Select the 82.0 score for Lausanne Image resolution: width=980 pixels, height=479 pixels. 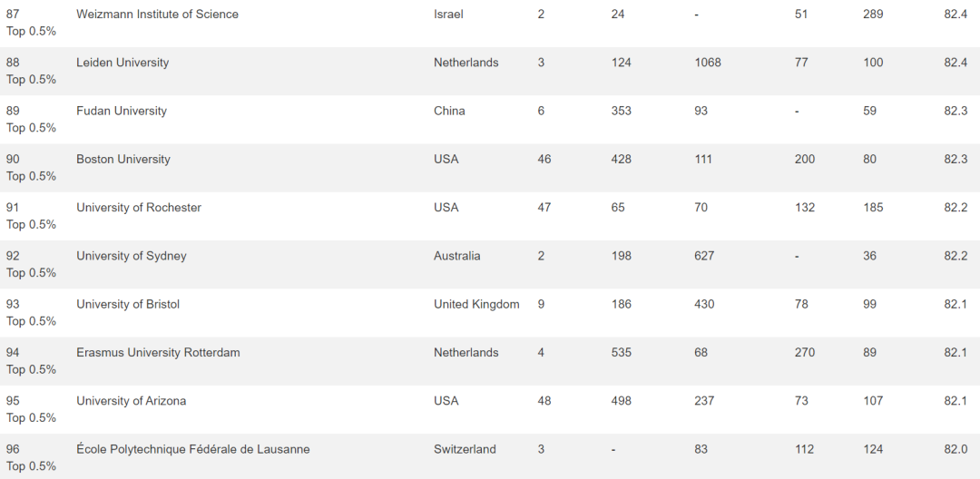coord(955,449)
